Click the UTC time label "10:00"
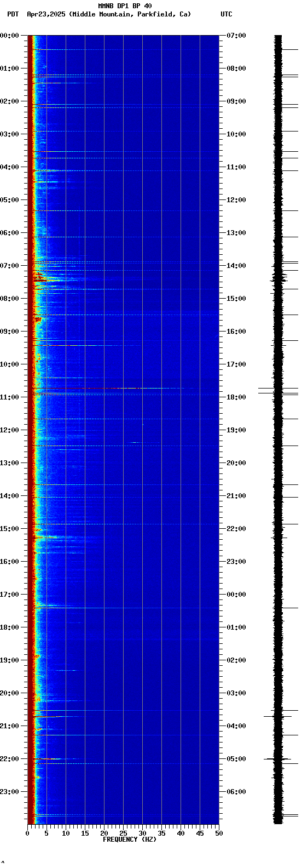The width and height of the screenshot is (302, 868). [236, 134]
